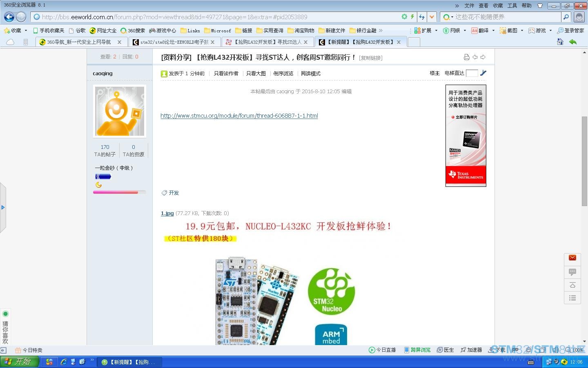The image size is (588, 368).
Task: Click the browser skin shirt icon
Action: 540,6
